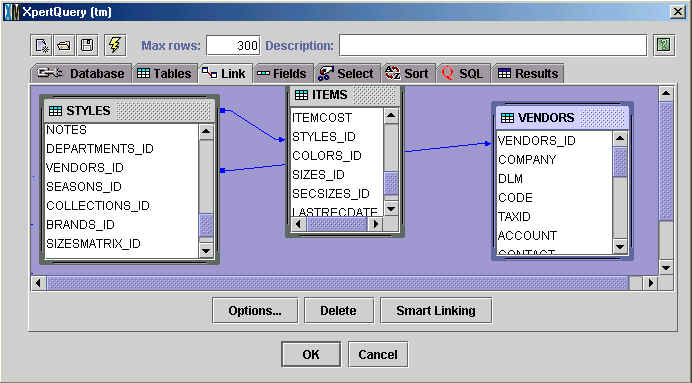Click ITEMS list scroll down arrow

coord(391,208)
